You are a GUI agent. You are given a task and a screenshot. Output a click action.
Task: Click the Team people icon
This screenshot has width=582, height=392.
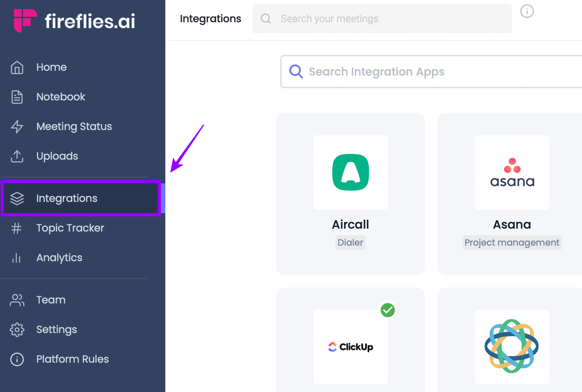pyautogui.click(x=17, y=300)
